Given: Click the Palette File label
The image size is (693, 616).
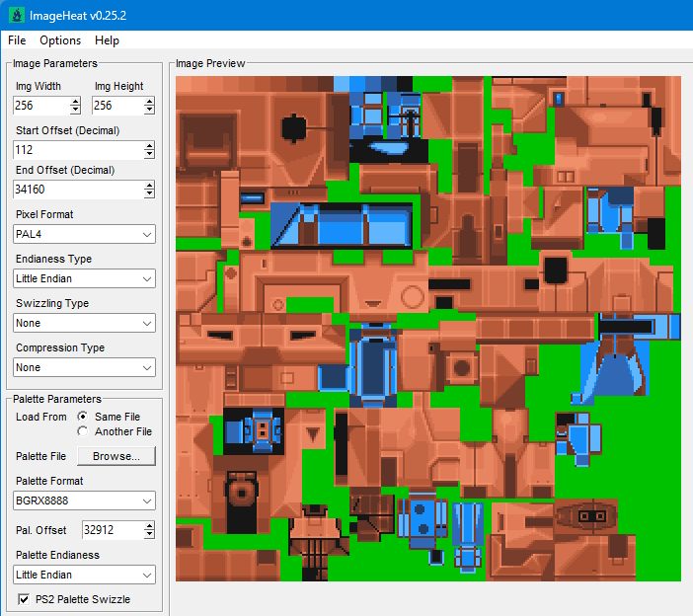Looking at the screenshot, I should pos(40,456).
